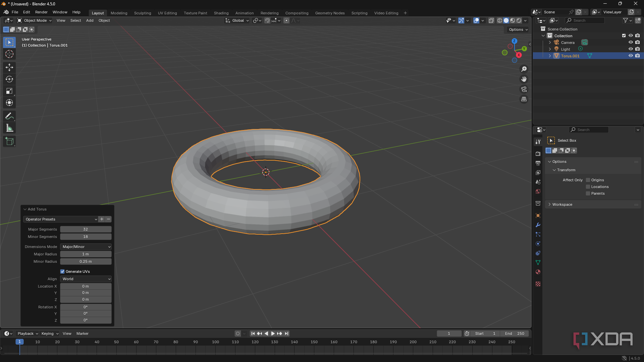Select the Annotate tool

pyautogui.click(x=9, y=116)
